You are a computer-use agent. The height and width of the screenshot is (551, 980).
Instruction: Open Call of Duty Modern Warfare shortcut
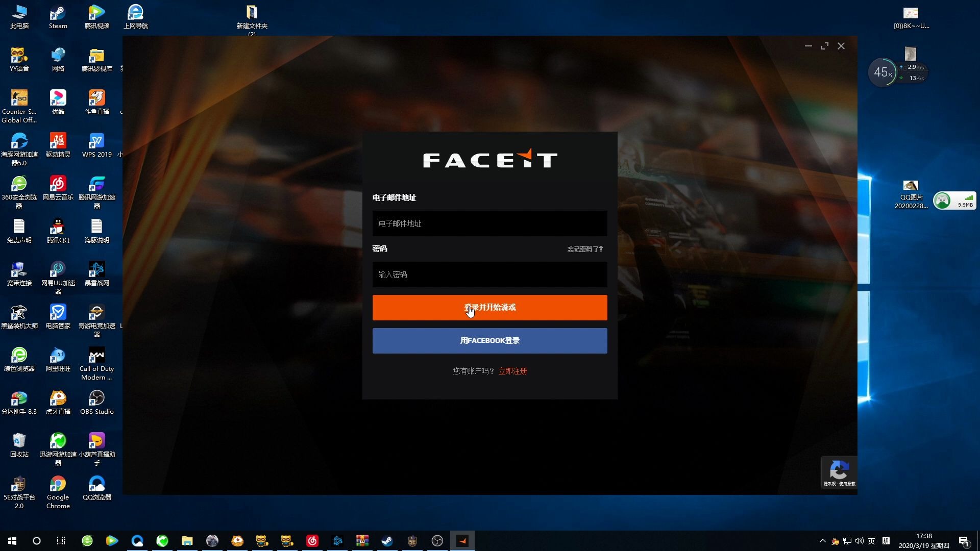(96, 356)
